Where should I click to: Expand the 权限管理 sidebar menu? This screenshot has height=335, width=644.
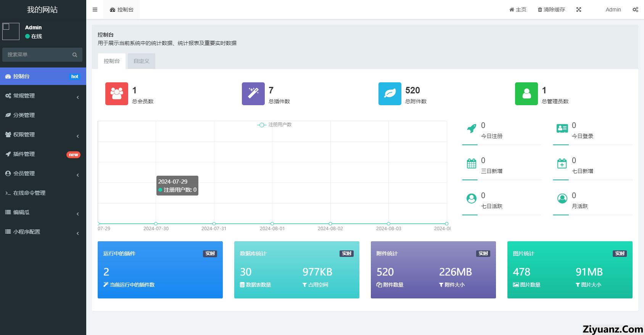tap(43, 135)
